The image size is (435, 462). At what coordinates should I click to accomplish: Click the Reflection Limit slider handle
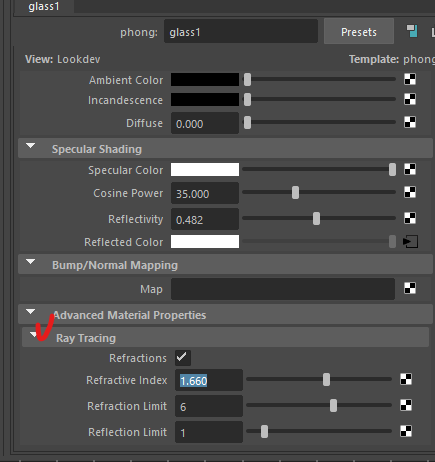(x=264, y=431)
